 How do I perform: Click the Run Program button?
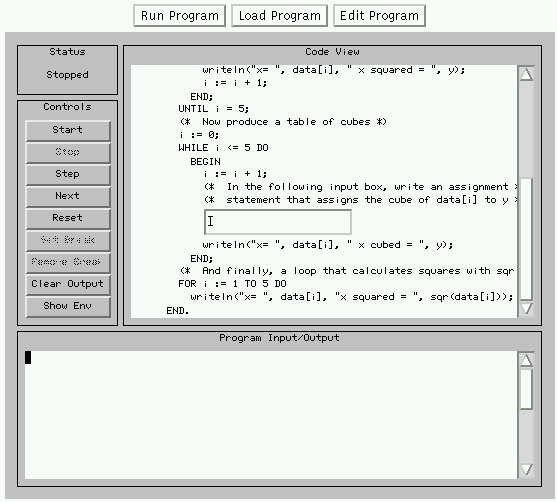[179, 16]
